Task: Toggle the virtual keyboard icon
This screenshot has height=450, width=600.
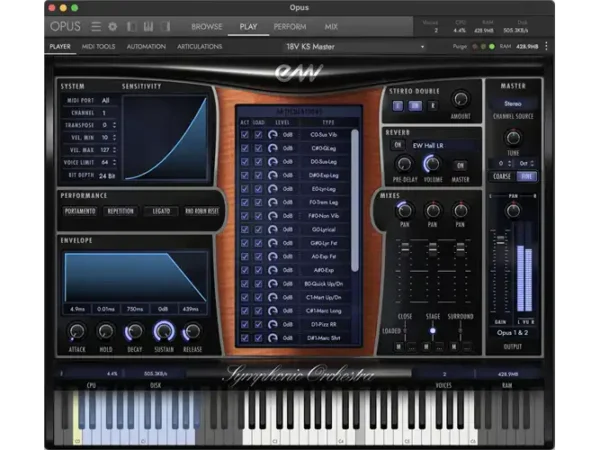Action: point(148,26)
